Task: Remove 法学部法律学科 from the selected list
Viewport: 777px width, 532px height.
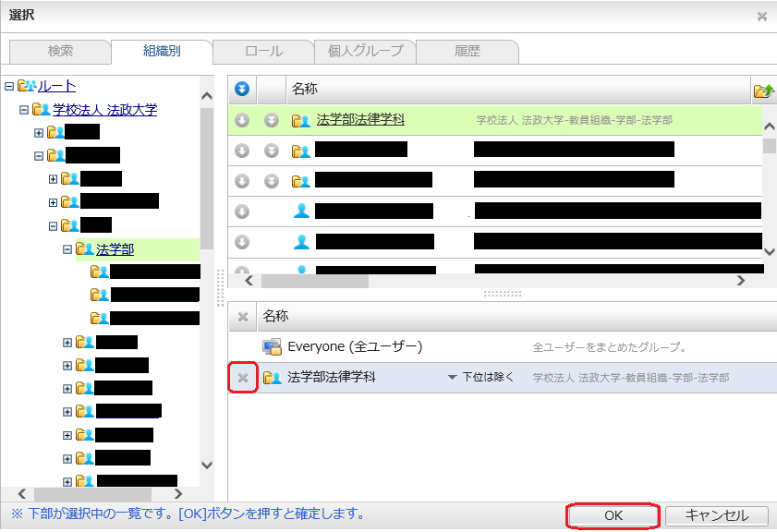Action: point(243,378)
